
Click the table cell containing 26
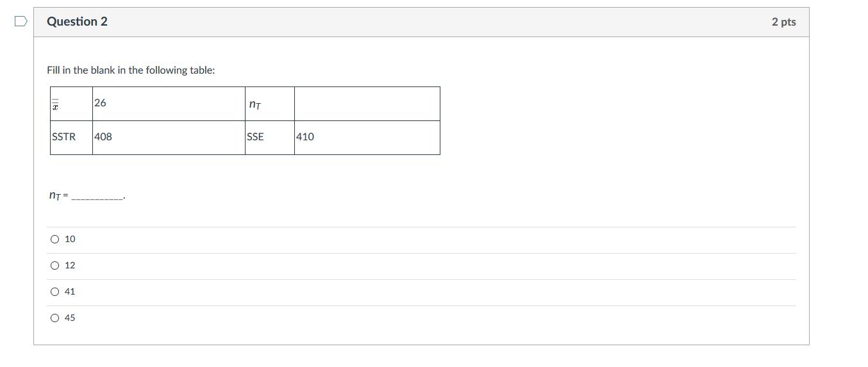coord(169,104)
